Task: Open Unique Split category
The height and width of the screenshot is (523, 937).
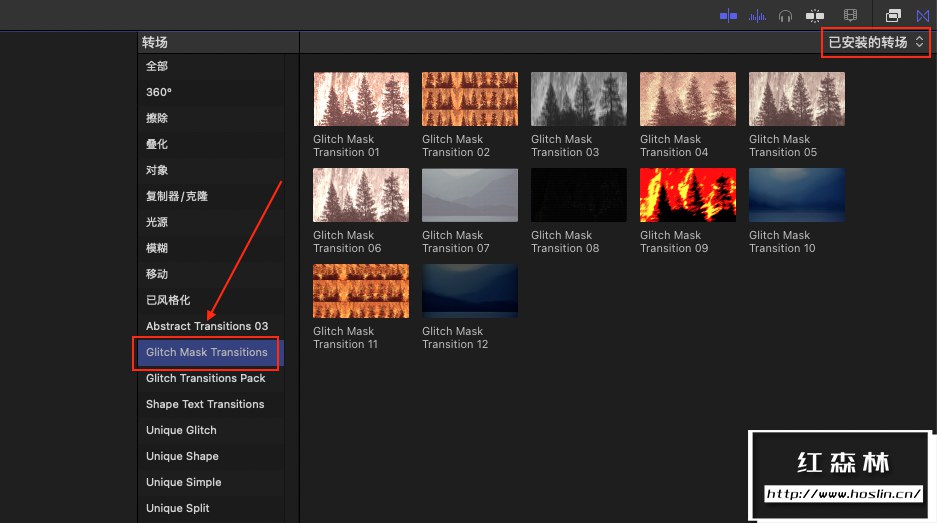Action: click(x=212, y=508)
